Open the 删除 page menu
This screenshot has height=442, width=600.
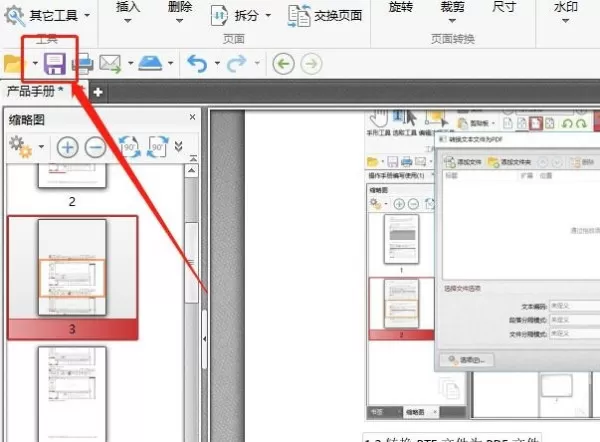click(179, 11)
